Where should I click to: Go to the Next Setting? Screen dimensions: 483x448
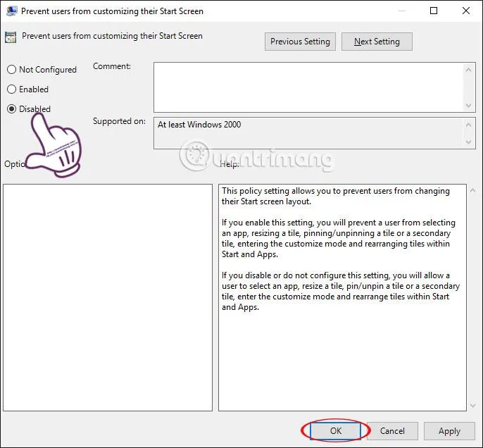point(377,42)
